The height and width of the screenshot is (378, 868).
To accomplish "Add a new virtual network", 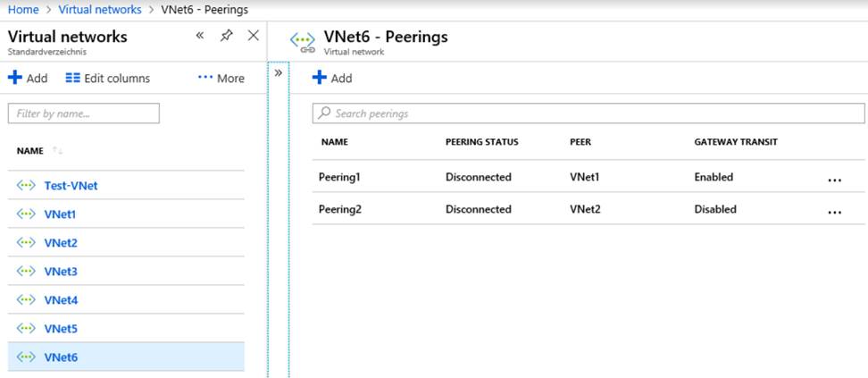I will (28, 78).
